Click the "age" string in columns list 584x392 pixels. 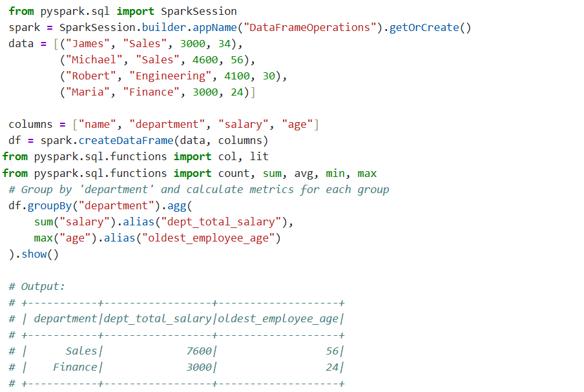pyautogui.click(x=297, y=125)
